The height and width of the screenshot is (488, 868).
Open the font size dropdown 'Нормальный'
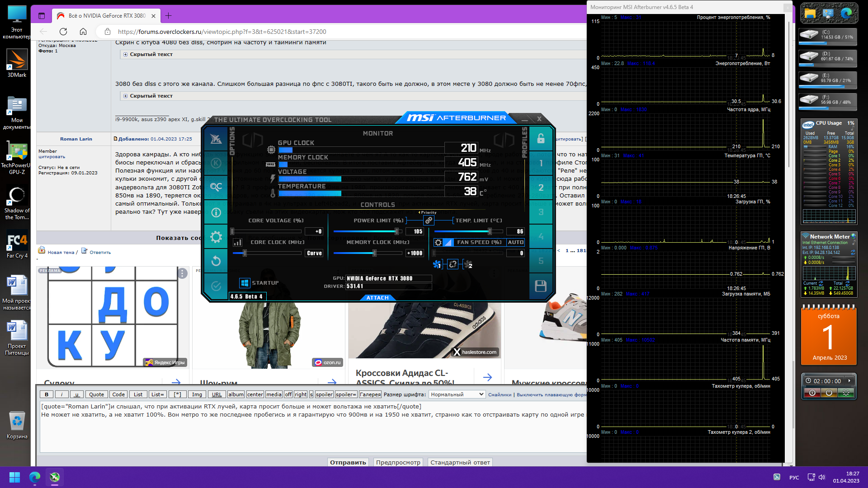pos(457,394)
